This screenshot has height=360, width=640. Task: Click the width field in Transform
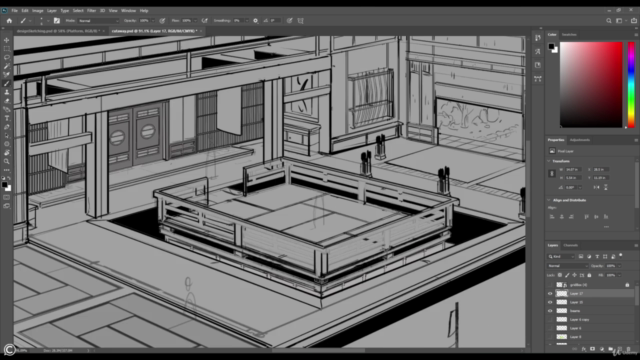[x=573, y=169]
